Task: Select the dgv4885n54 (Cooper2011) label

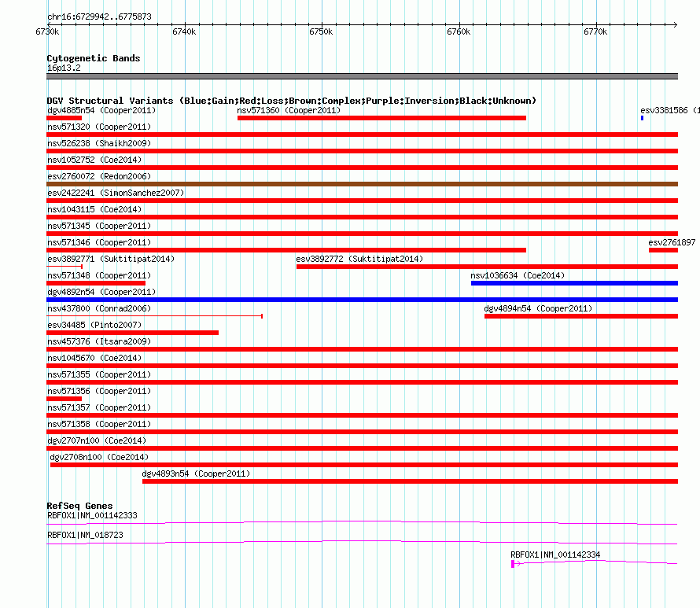Action: tap(101, 110)
